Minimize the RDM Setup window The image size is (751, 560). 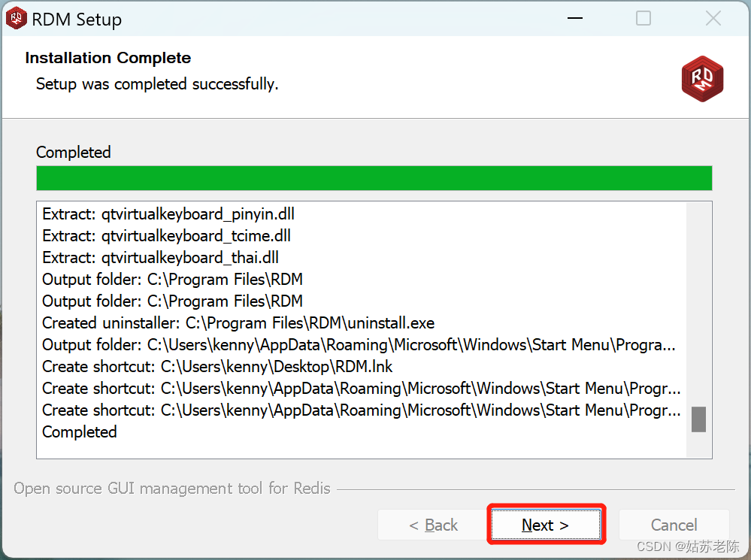pyautogui.click(x=574, y=18)
